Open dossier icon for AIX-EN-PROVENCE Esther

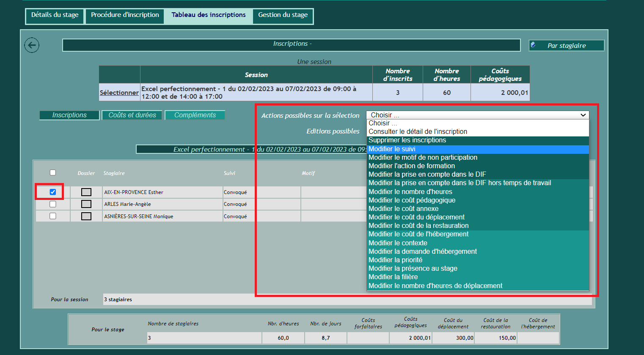86,192
